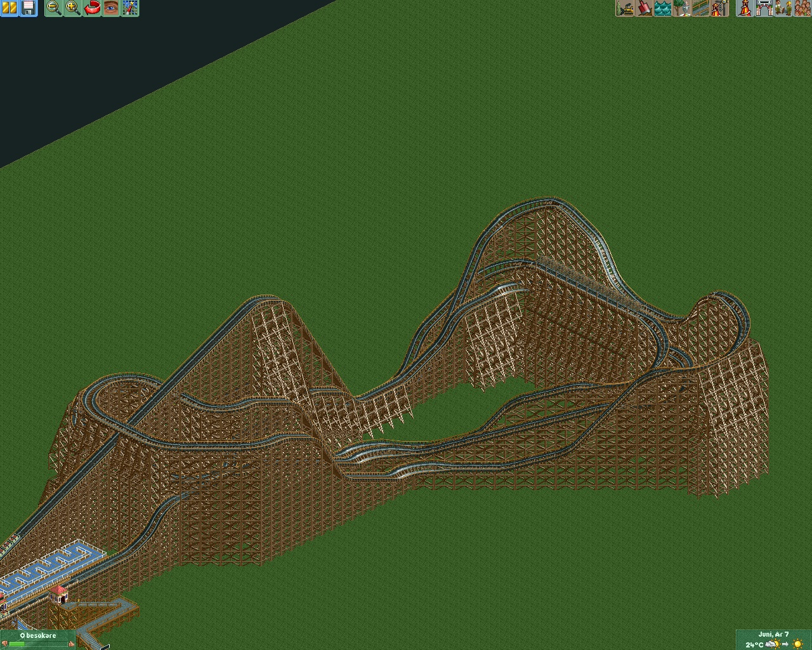Viewport: 812px width, 650px height.
Task: Open the rides list window
Action: click(x=745, y=8)
